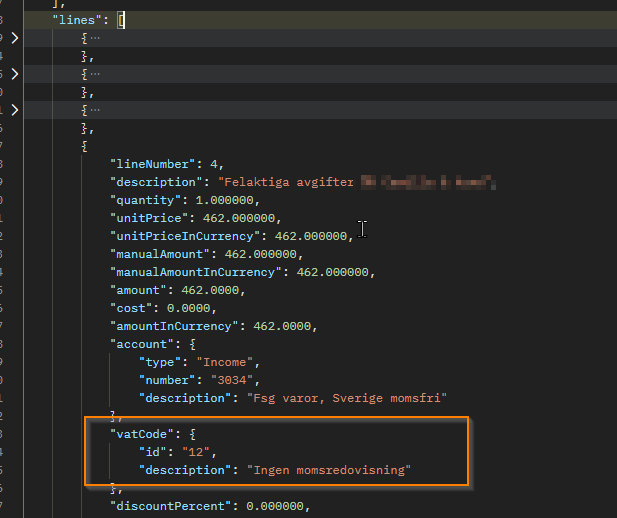This screenshot has height=518, width=617.
Task: Click the "quantity" key
Action: [x=146, y=200]
